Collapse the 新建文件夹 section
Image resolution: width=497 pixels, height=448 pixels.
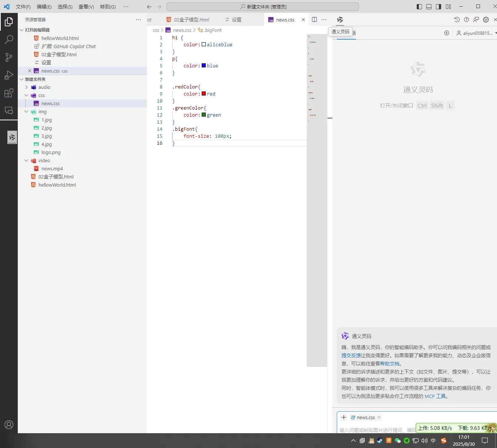click(21, 79)
